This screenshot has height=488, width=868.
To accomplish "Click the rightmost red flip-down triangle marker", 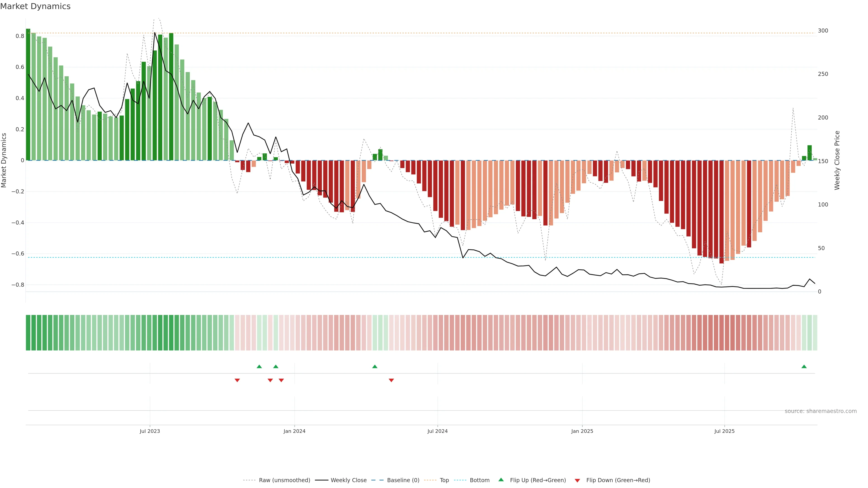I will pos(391,380).
